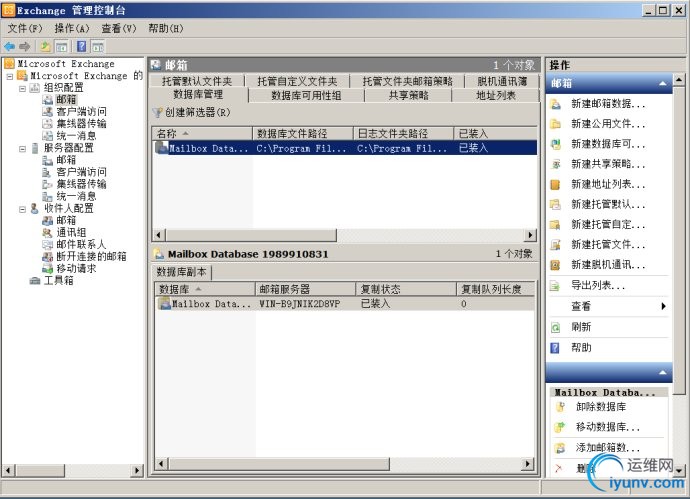The height and width of the screenshot is (499, 690).
Task: Click the 导出列表 action icon
Action: pyautogui.click(x=556, y=286)
